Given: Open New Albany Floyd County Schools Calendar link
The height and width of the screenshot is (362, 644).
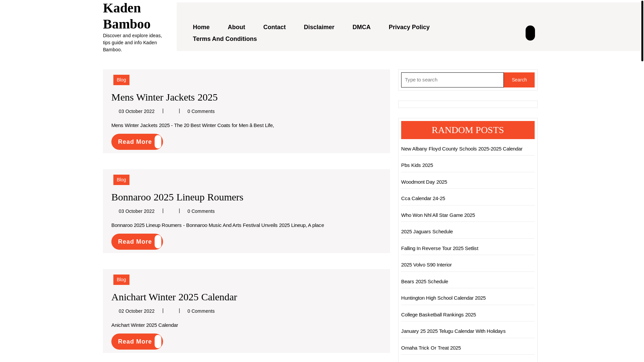Looking at the screenshot, I should 462,149.
